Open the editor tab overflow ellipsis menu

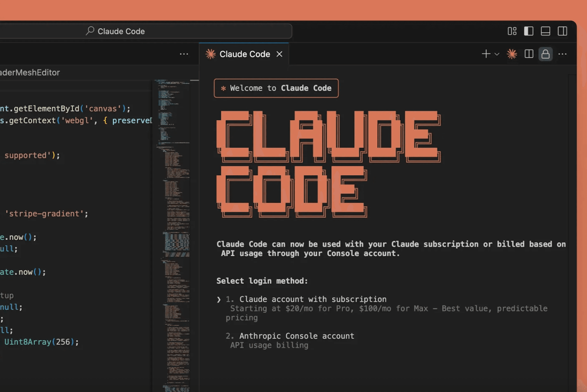coord(184,54)
